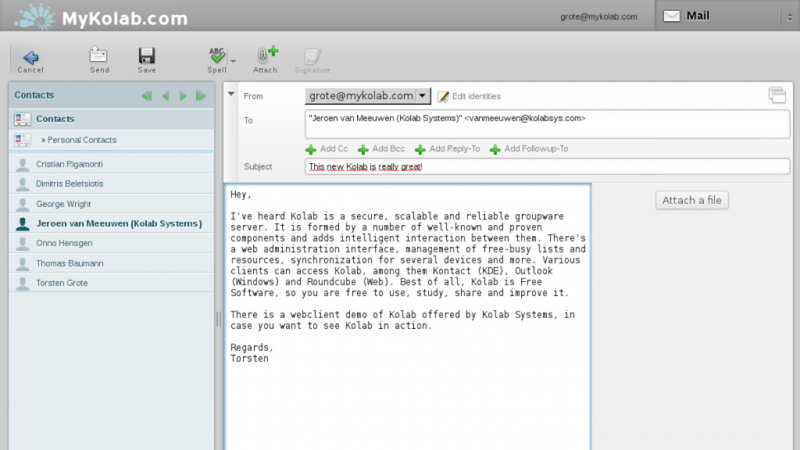Open the From identity dropdown
This screenshot has height=450, width=800.
[x=367, y=96]
